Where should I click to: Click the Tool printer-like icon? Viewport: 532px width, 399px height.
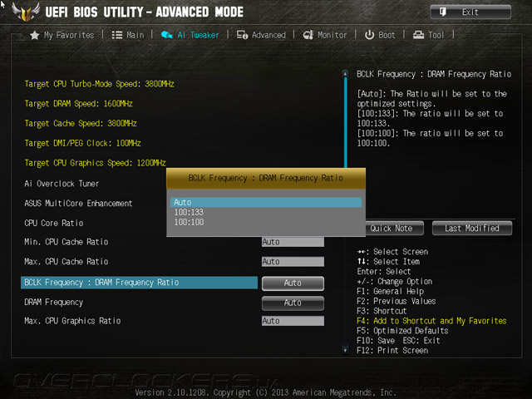point(418,35)
